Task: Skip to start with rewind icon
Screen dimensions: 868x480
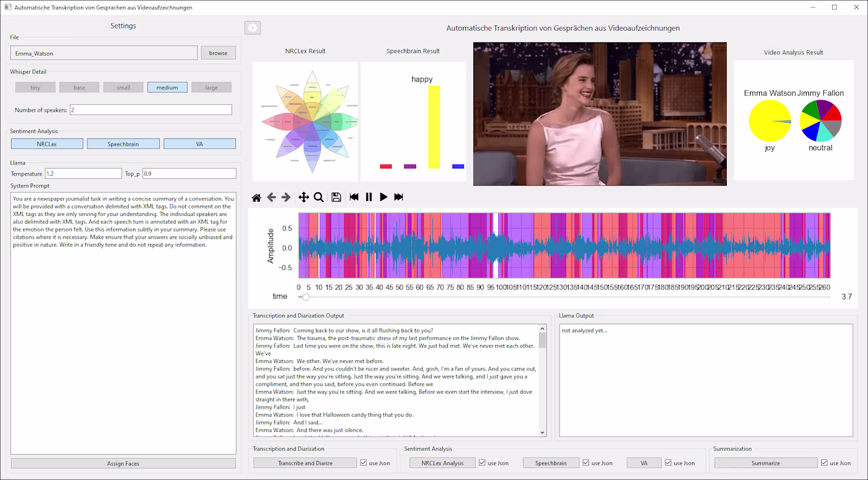Action: [354, 197]
